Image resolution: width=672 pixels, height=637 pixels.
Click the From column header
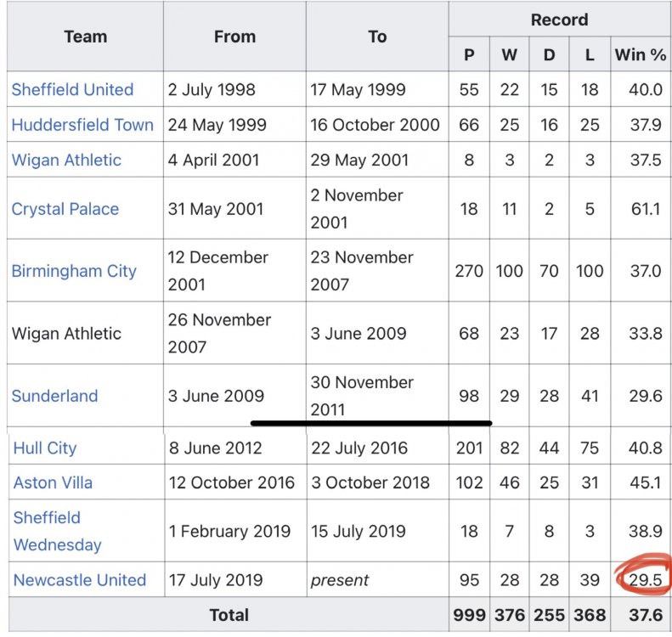pos(234,37)
